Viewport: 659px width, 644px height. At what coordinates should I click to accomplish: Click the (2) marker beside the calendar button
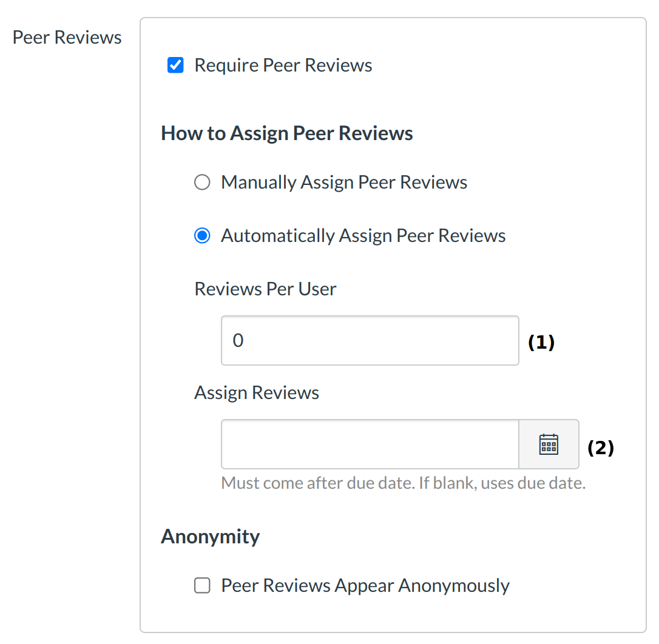coord(601,448)
